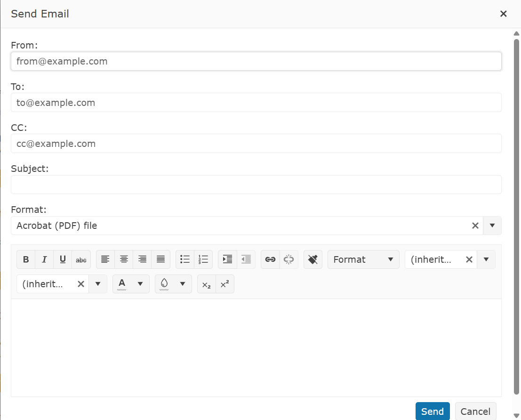This screenshot has height=420, width=521.
Task: Expand the Acrobat (PDF) file format dropdown
Action: (492, 226)
